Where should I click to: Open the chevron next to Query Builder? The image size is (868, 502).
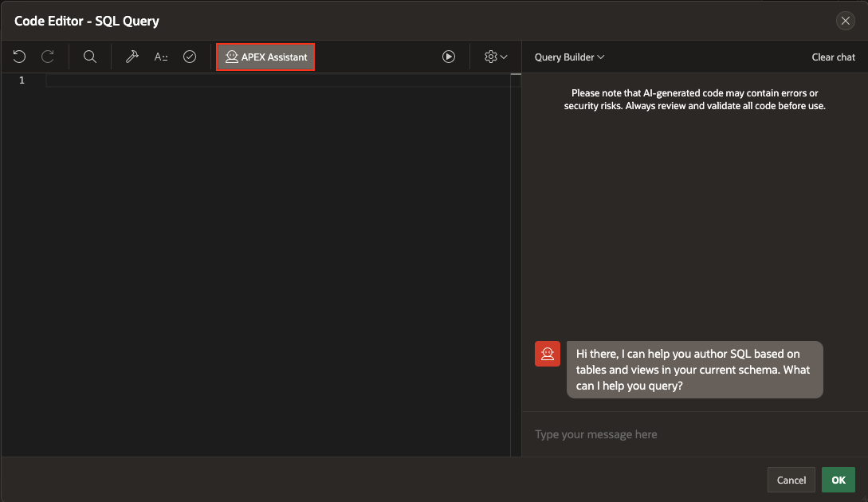pyautogui.click(x=602, y=57)
